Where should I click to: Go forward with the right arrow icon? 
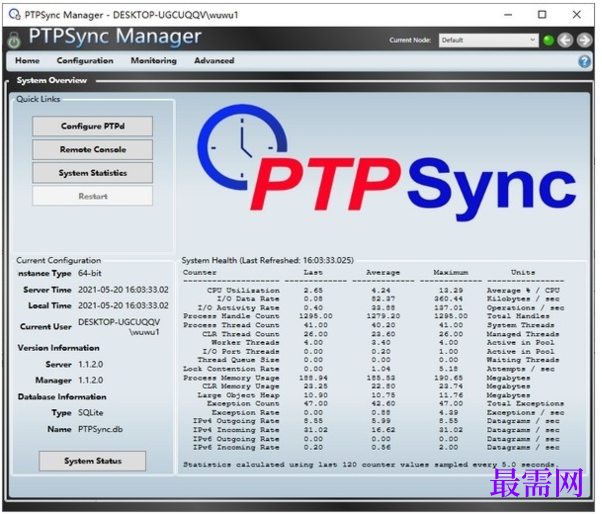tap(584, 40)
